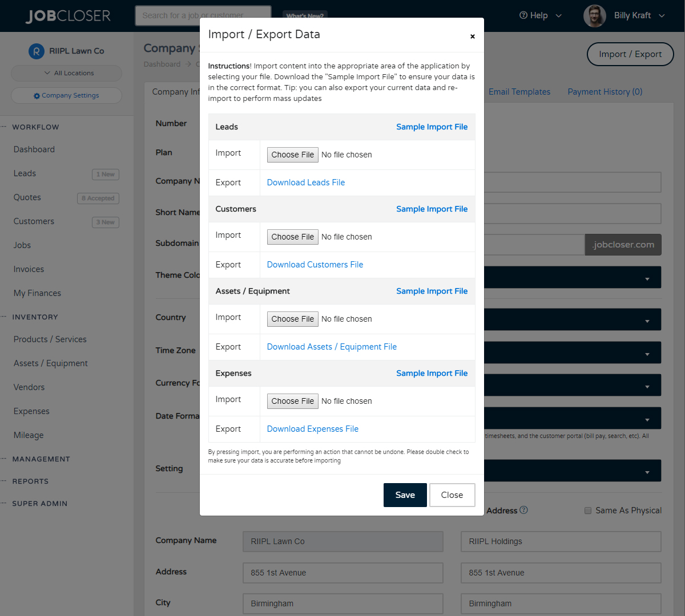
Task: Click the Address info help icon
Action: (x=523, y=510)
